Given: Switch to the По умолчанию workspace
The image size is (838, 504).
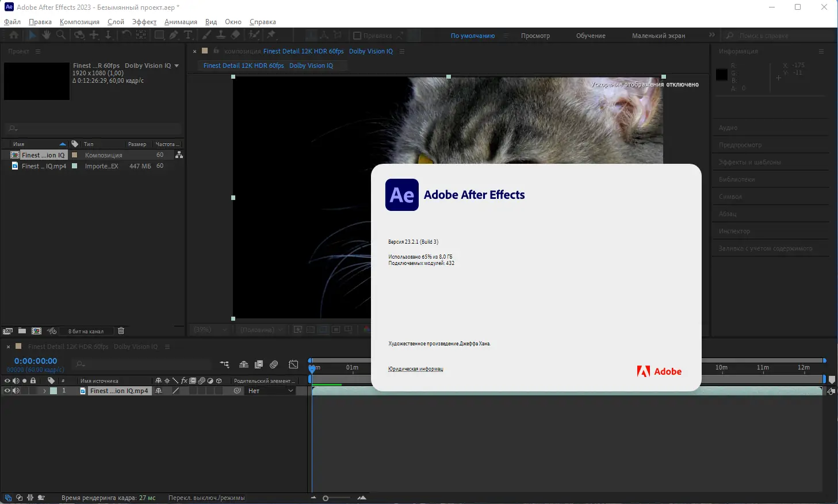Looking at the screenshot, I should point(473,35).
